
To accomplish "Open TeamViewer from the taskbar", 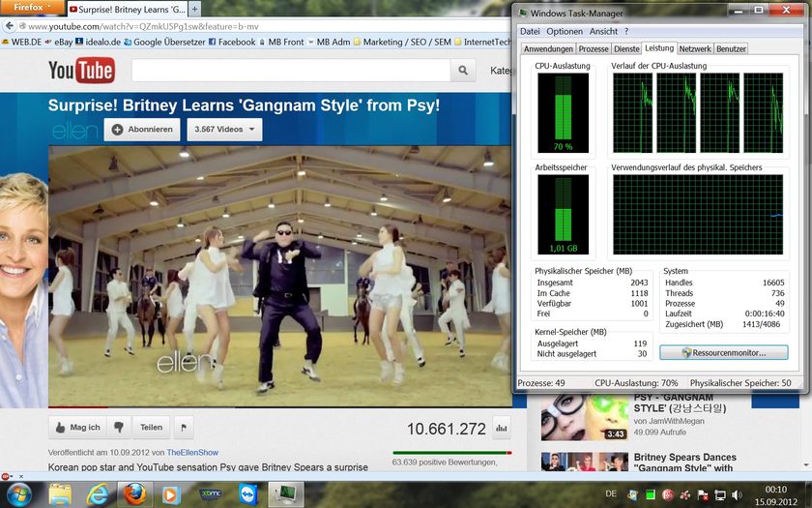I will click(x=248, y=494).
